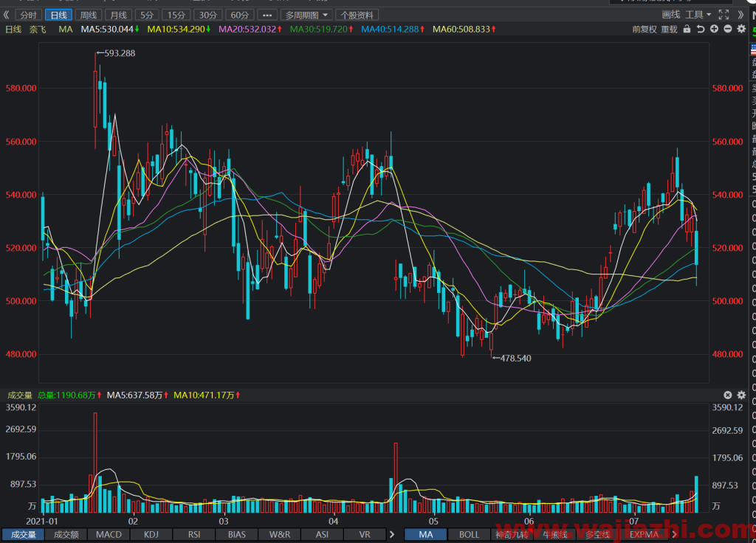
Task: Open the 画线 drawing tools
Action: point(670,15)
